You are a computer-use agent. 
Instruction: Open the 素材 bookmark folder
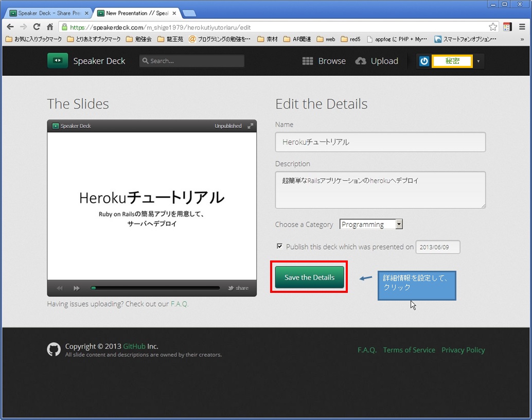click(x=268, y=39)
